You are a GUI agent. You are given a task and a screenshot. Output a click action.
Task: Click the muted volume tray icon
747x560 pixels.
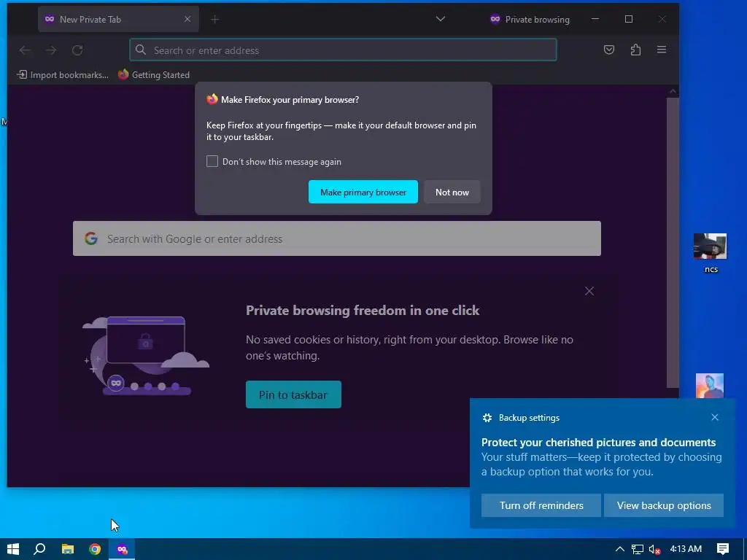[654, 550]
